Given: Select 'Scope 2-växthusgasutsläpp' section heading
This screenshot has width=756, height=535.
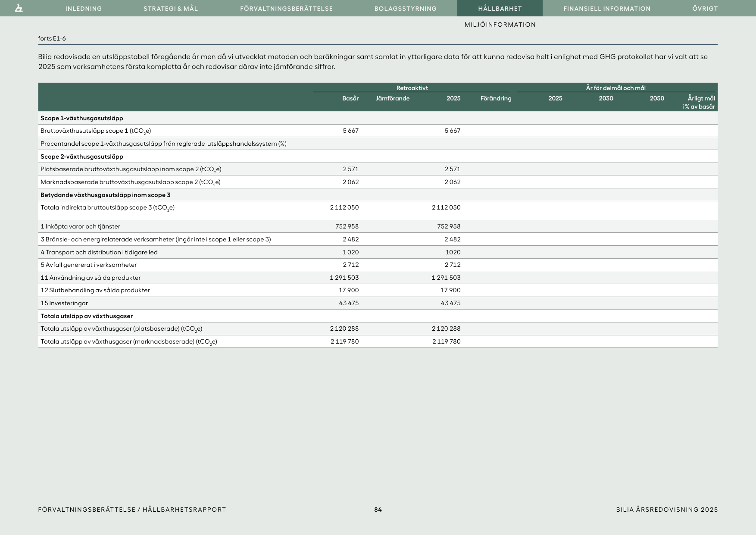Looking at the screenshot, I should [x=82, y=156].
